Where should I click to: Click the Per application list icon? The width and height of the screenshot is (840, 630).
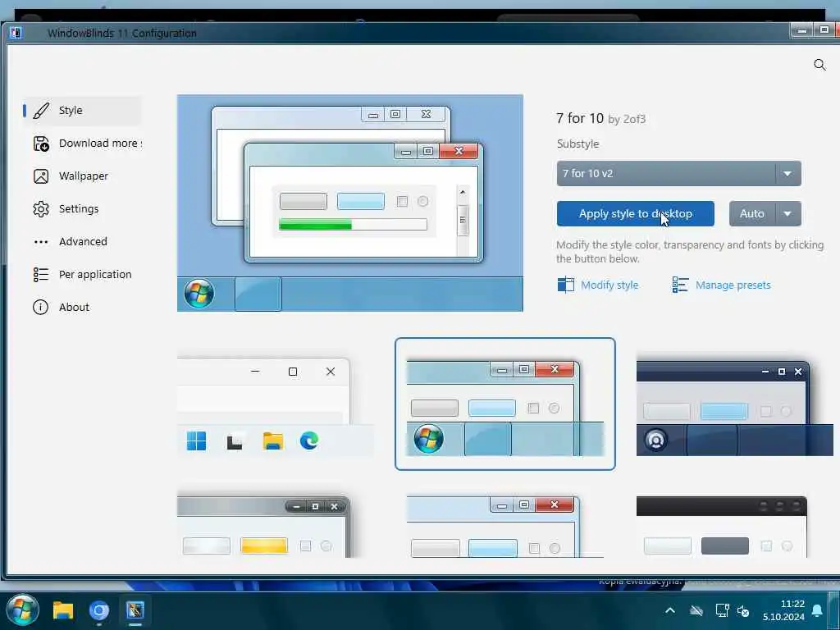coord(41,274)
